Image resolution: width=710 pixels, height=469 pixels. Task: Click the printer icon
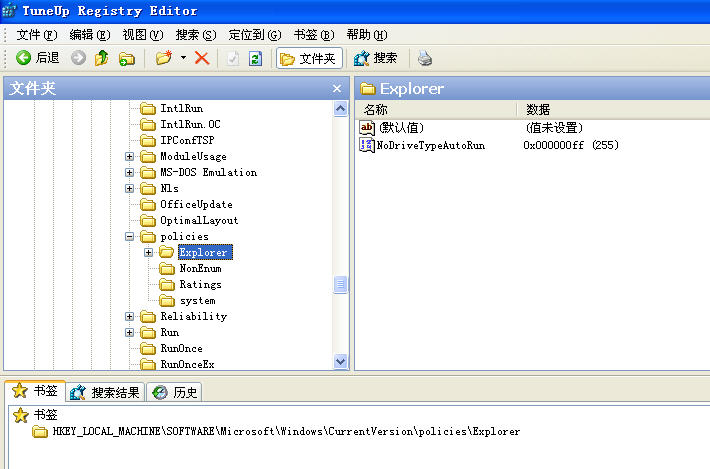pyautogui.click(x=425, y=58)
